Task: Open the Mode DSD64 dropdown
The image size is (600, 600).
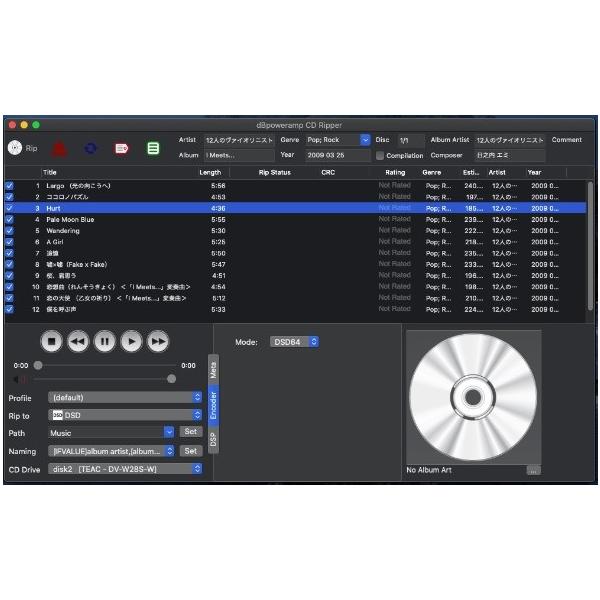Action: click(x=295, y=342)
